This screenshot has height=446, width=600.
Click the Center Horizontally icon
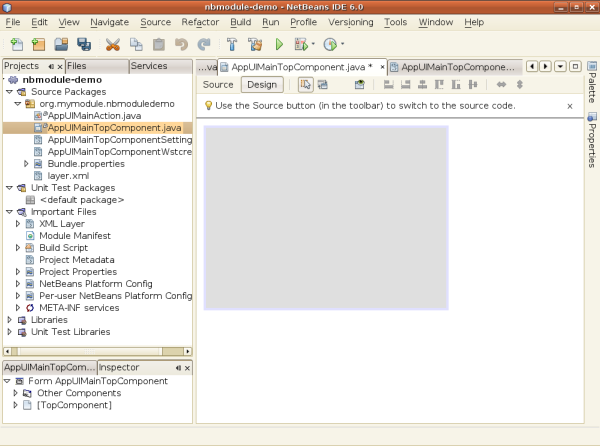[422, 85]
